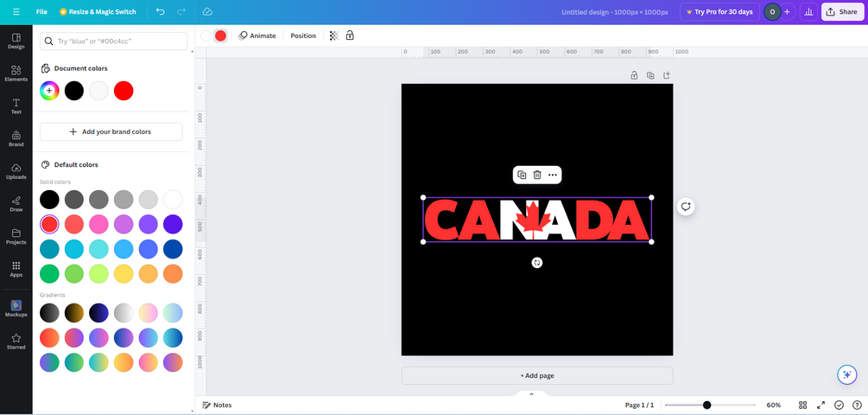Add a new page icon above canvas
The image size is (868, 415).
tap(667, 75)
